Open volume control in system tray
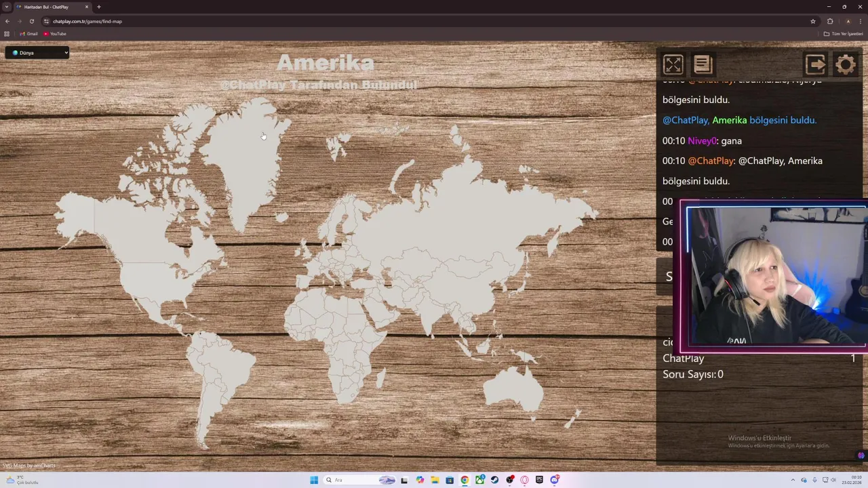The width and height of the screenshot is (868, 488). point(833,480)
